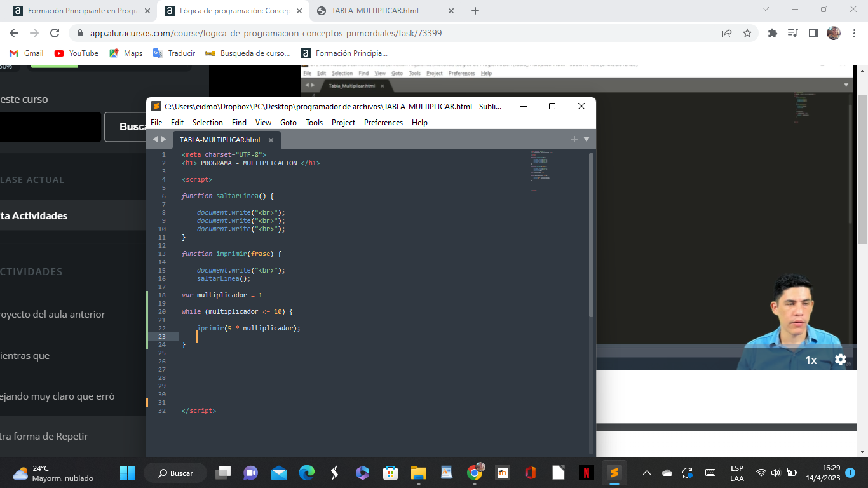Switch to Formación Principiante Chrome tab
Image resolution: width=868 pixels, height=488 pixels.
[x=81, y=11]
